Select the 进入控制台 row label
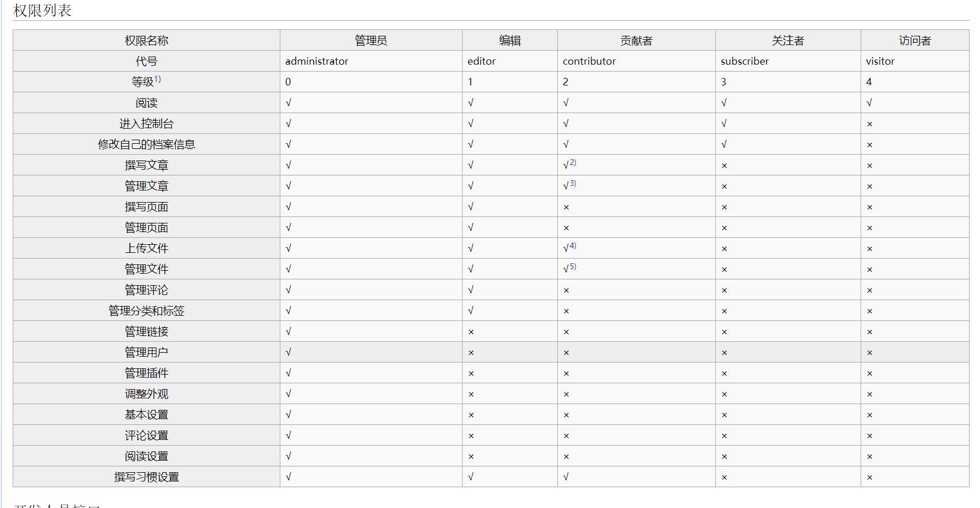Viewport: 980px width, 508px height. (x=147, y=124)
